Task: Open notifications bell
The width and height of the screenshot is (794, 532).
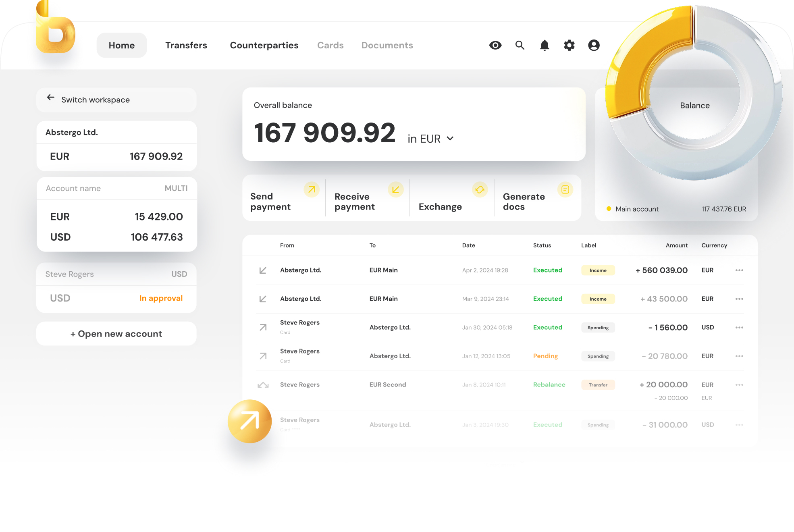Action: pos(545,45)
